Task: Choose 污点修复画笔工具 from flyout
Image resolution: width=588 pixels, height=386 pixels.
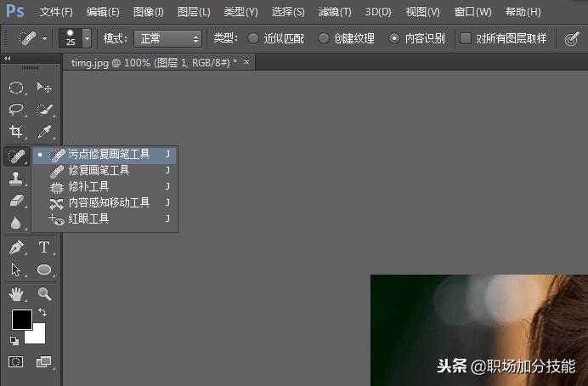Action: [105, 155]
